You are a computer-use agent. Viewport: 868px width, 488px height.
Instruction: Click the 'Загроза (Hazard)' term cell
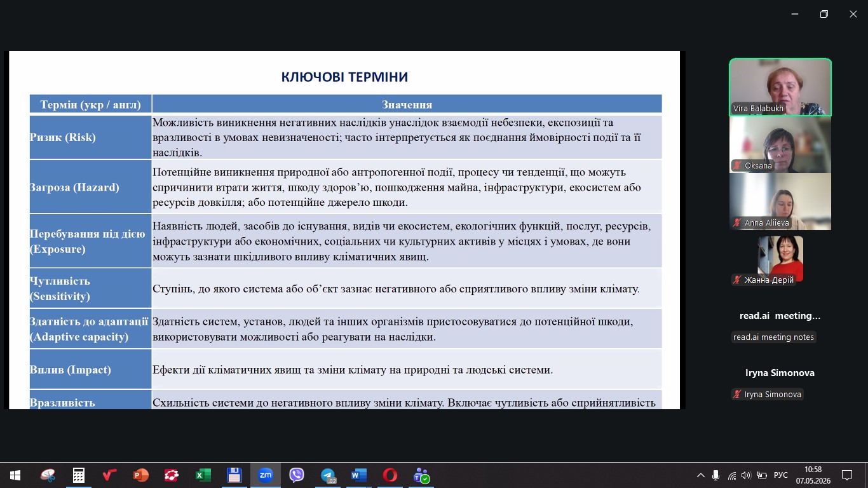click(91, 187)
